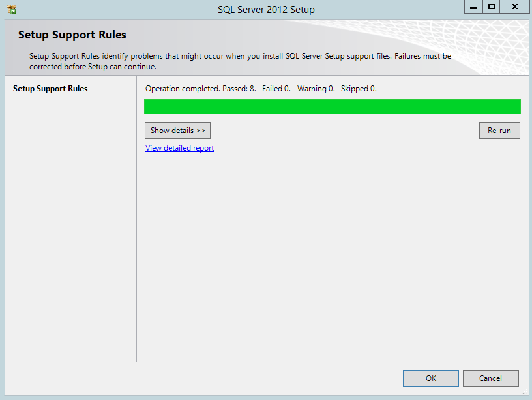Click the description text about Setup Support Rules failures

(x=240, y=61)
